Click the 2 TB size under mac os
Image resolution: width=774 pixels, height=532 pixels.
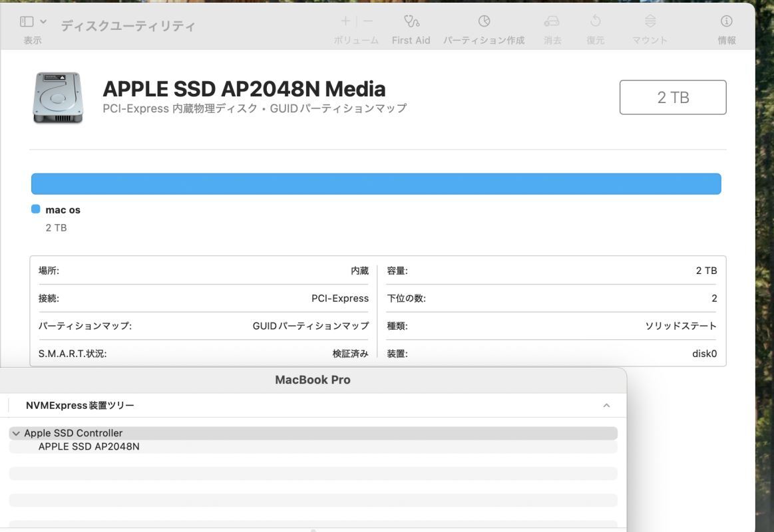(57, 228)
